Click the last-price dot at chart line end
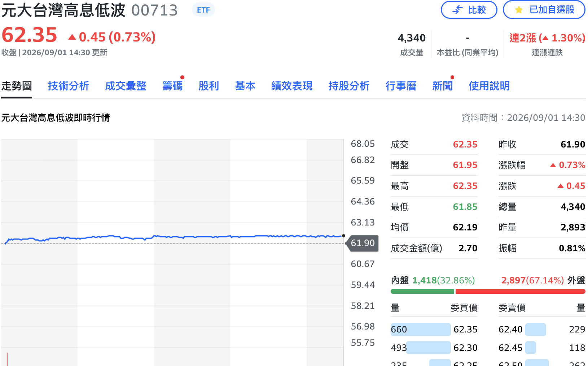The image size is (588, 366). pyautogui.click(x=343, y=236)
